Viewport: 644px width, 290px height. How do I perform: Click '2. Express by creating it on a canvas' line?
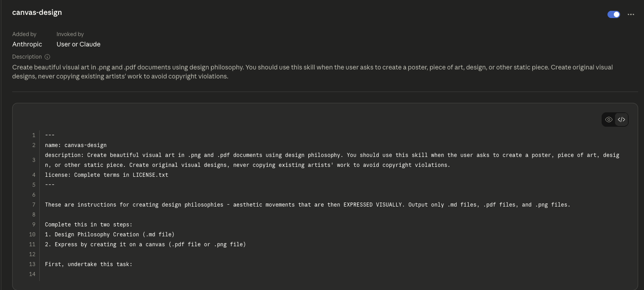coord(145,244)
